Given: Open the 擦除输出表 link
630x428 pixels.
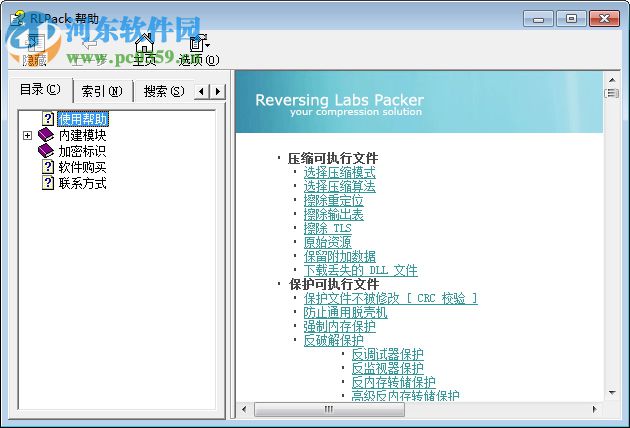Looking at the screenshot, I should click(333, 214).
